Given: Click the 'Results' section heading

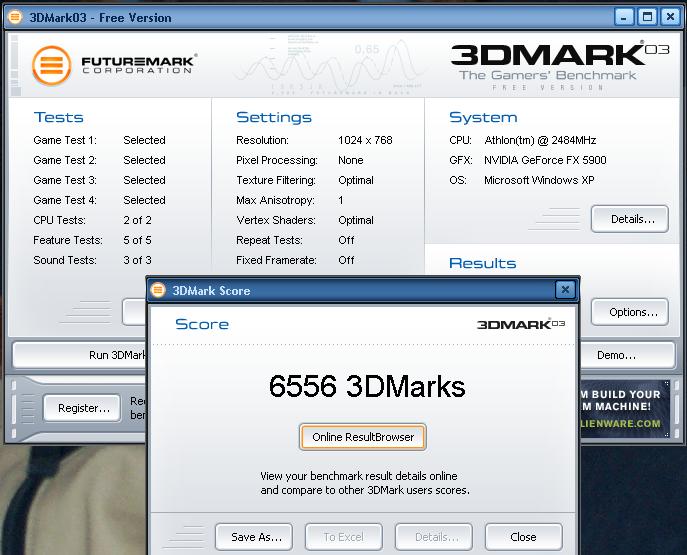Looking at the screenshot, I should coord(483,263).
